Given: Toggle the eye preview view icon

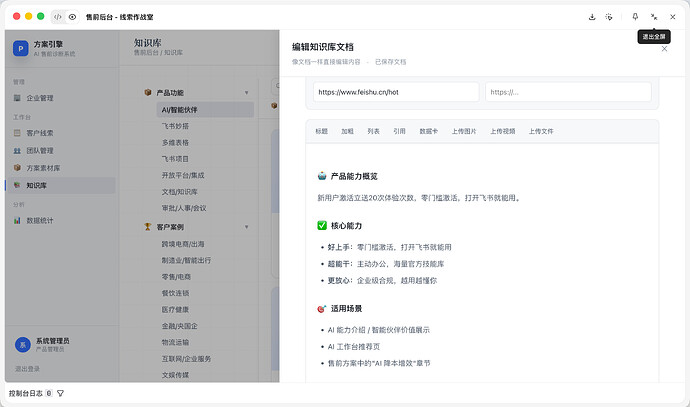Looking at the screenshot, I should [x=72, y=17].
